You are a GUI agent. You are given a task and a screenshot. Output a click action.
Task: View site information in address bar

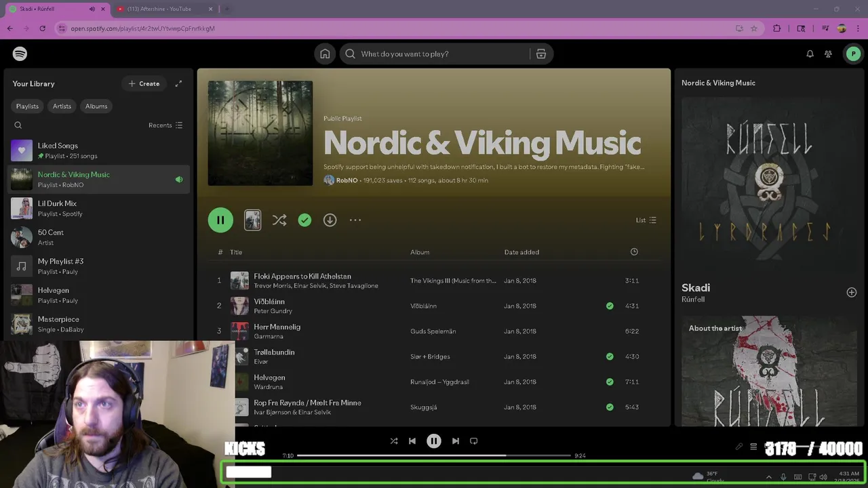point(62,28)
